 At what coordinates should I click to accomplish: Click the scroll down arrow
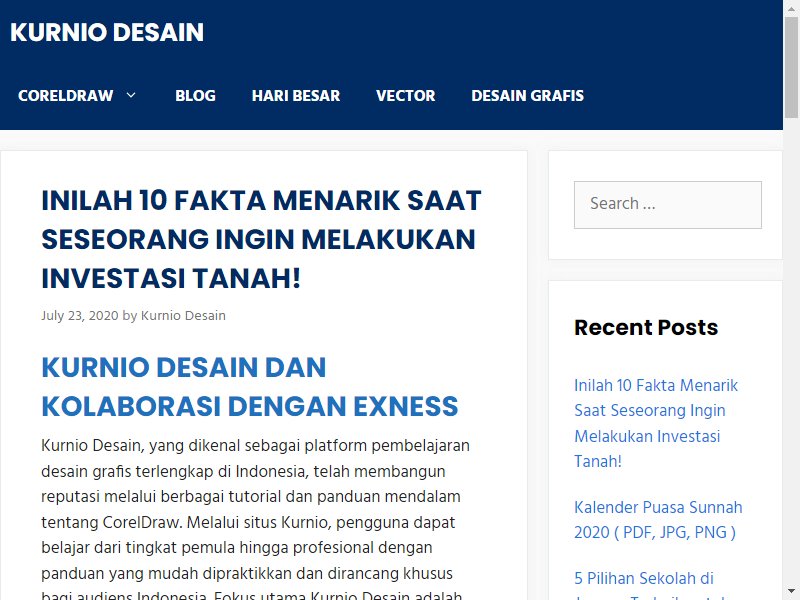tap(791, 592)
